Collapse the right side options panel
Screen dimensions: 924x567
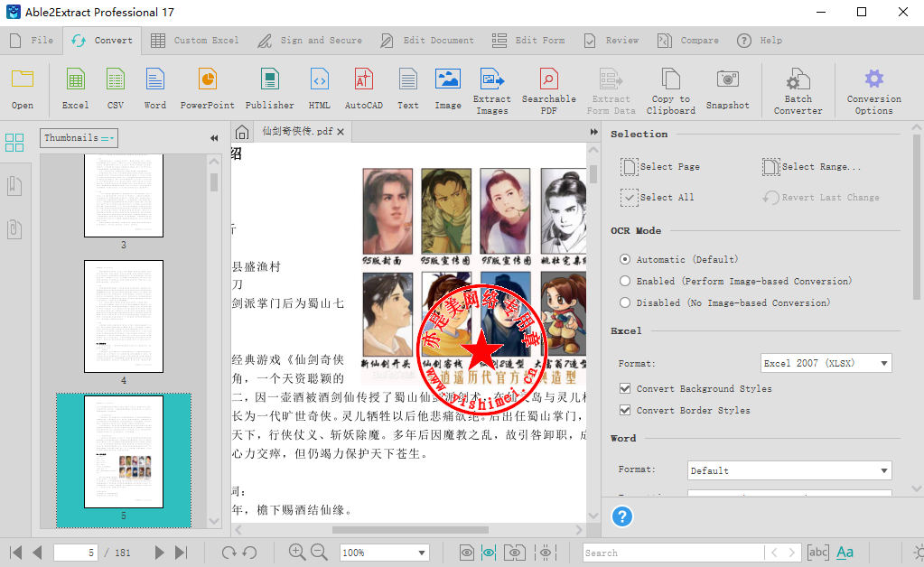[594, 132]
